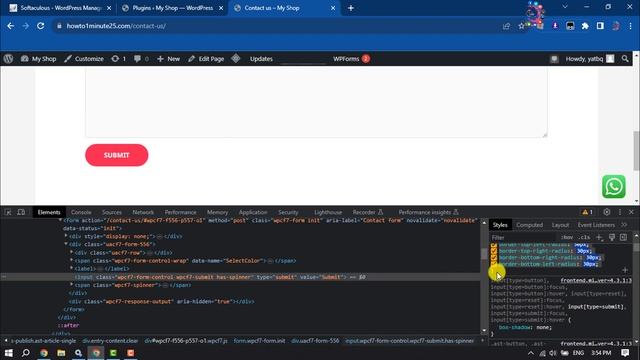
Task: Open the Layout tab in styles pane
Action: click(x=560, y=225)
